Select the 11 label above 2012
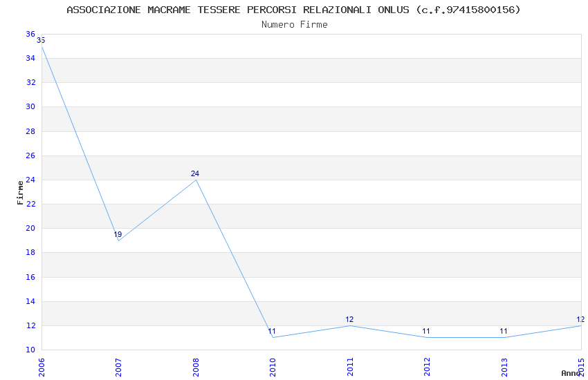 coord(426,332)
